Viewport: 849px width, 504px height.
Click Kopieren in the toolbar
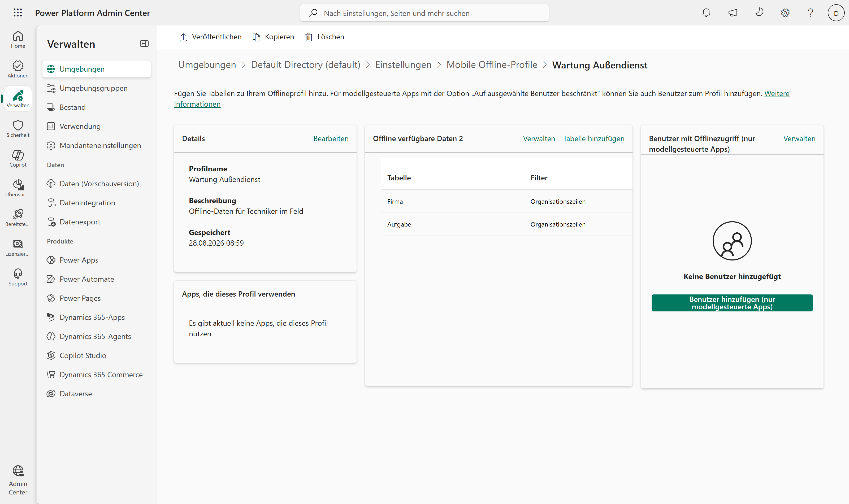point(273,37)
